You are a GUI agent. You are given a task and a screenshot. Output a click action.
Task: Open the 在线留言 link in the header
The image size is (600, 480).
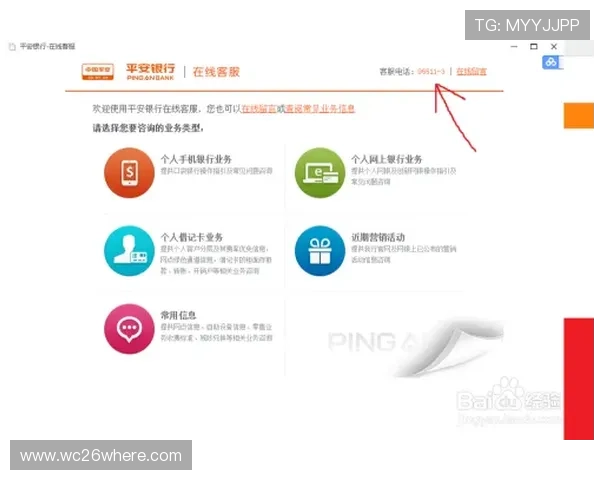471,72
